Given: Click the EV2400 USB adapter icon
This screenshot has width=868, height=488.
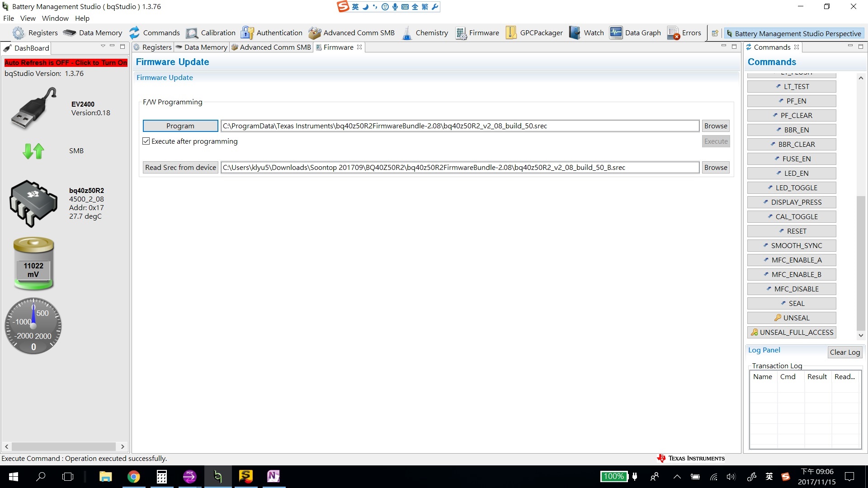Looking at the screenshot, I should tap(34, 108).
